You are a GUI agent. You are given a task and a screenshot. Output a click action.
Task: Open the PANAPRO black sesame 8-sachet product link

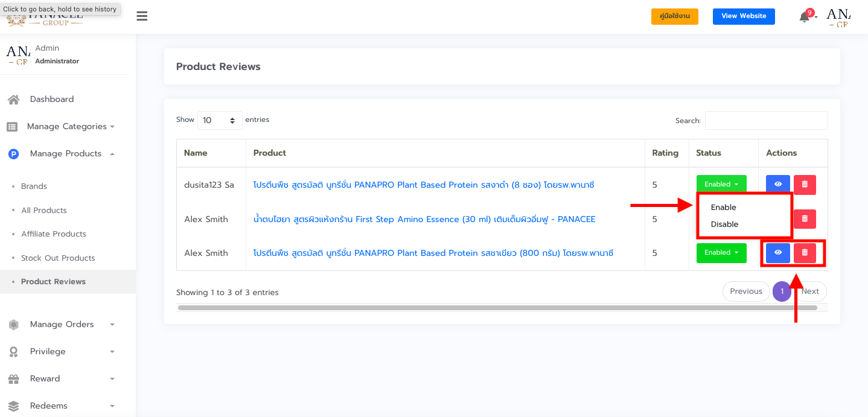pos(424,185)
